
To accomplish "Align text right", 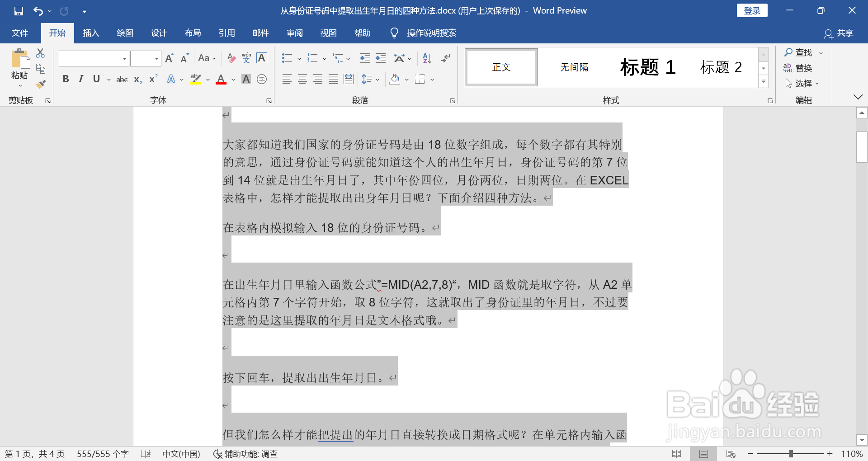I will [x=318, y=80].
